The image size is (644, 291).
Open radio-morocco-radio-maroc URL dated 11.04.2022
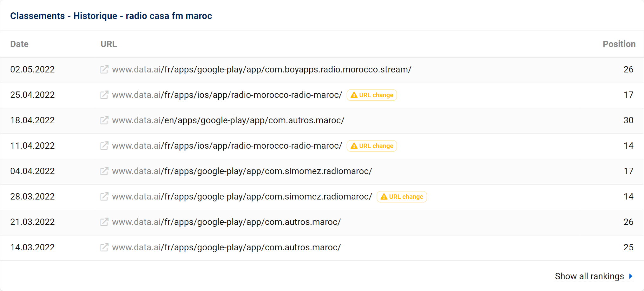227,145
